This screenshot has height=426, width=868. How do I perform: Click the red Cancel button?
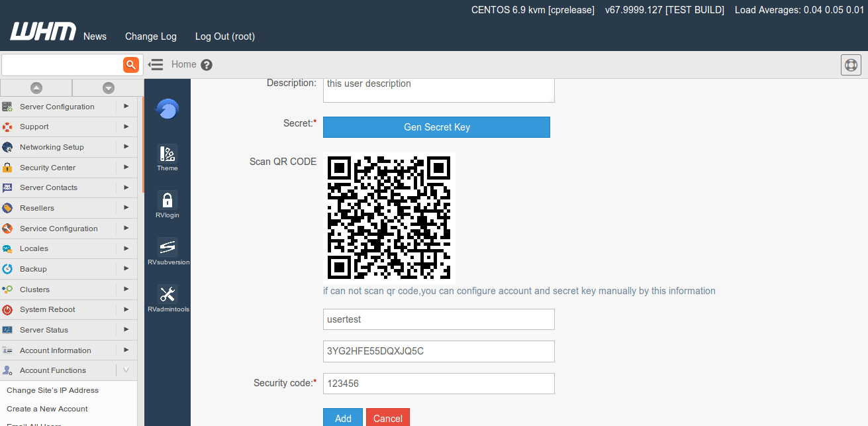coord(388,417)
